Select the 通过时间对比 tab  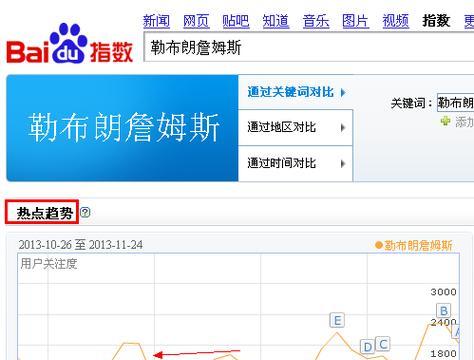pyautogui.click(x=296, y=163)
